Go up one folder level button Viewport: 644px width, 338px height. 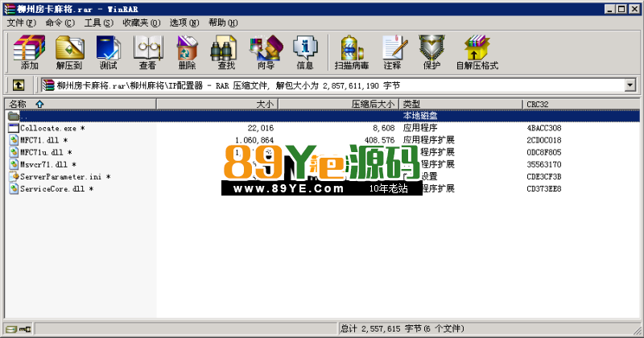18,85
